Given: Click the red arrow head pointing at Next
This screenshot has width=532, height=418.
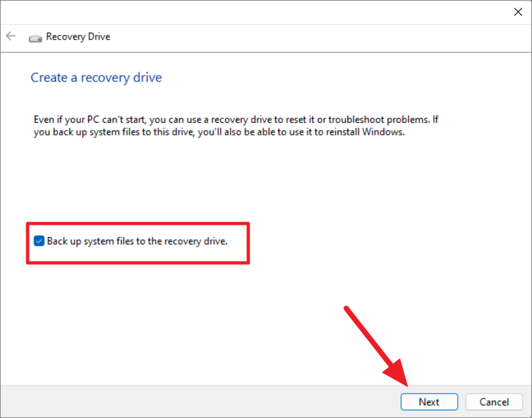Looking at the screenshot, I should pos(398,373).
